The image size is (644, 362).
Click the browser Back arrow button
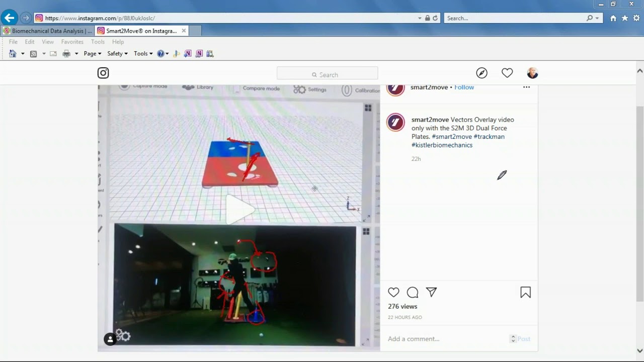click(9, 18)
